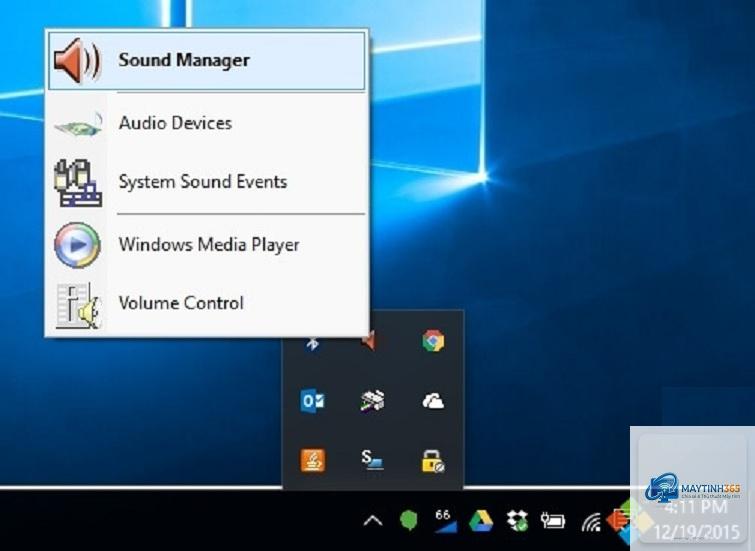
Task: Click the battery power taskbar icon
Action: [x=553, y=521]
